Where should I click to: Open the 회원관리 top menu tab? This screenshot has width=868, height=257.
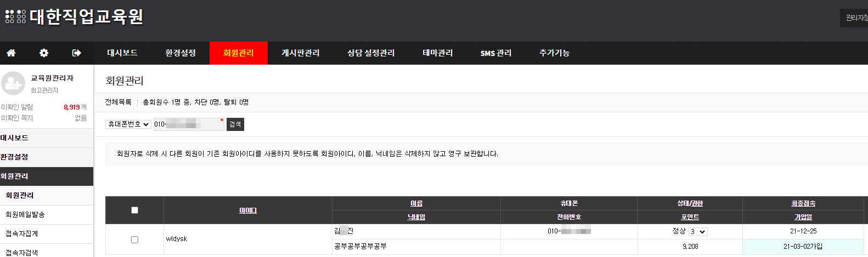click(x=238, y=53)
